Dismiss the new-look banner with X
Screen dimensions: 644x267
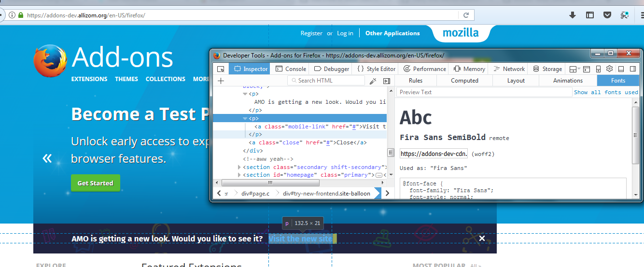[482, 238]
